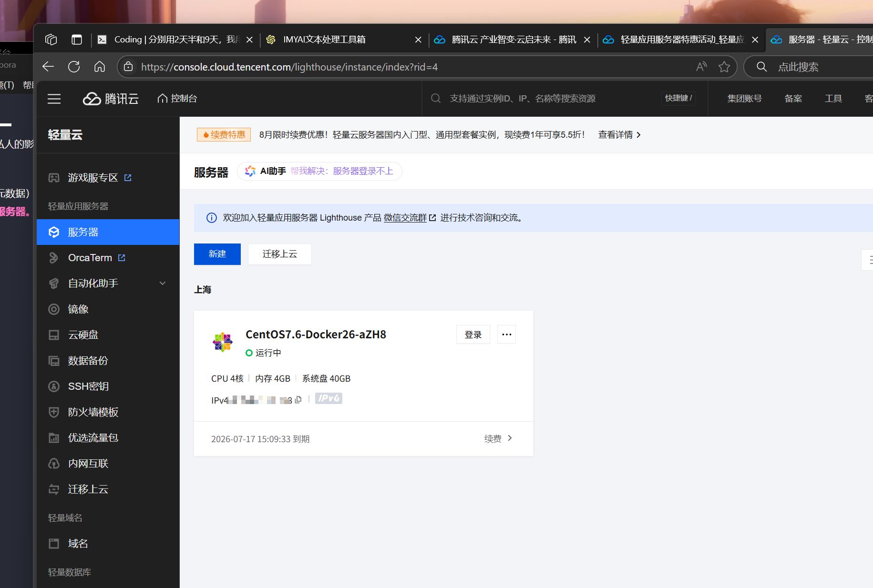Open 查看详情 renewal promotion link

619,135
